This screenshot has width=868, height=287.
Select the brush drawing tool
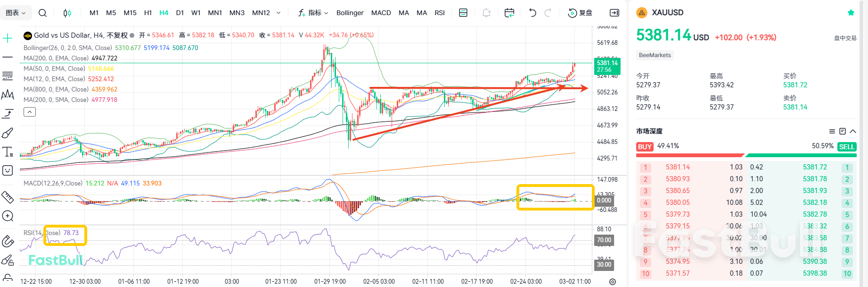click(x=8, y=133)
